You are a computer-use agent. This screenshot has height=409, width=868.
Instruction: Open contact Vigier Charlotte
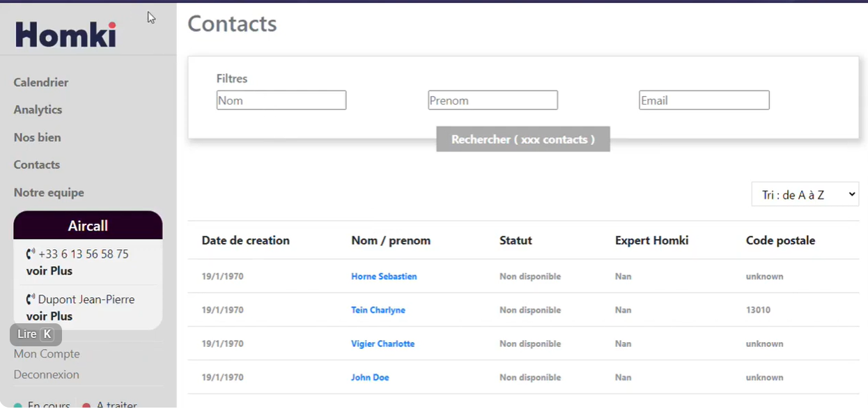[x=383, y=344]
